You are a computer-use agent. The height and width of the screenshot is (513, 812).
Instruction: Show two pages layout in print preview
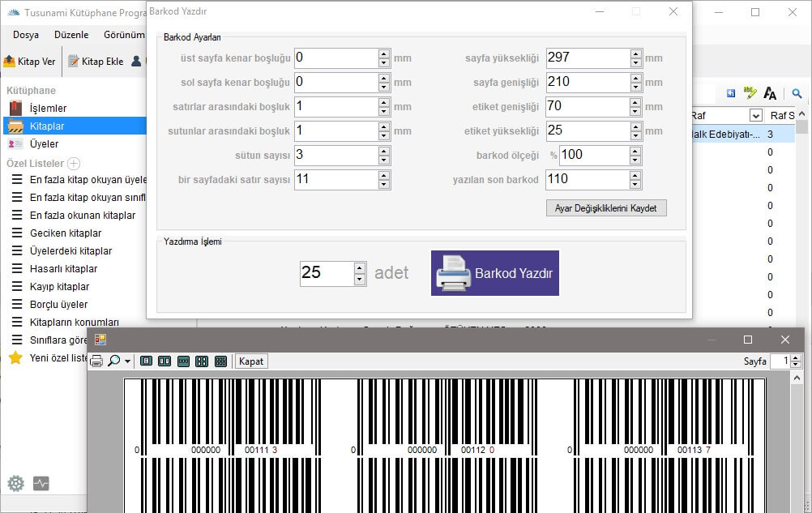(165, 361)
